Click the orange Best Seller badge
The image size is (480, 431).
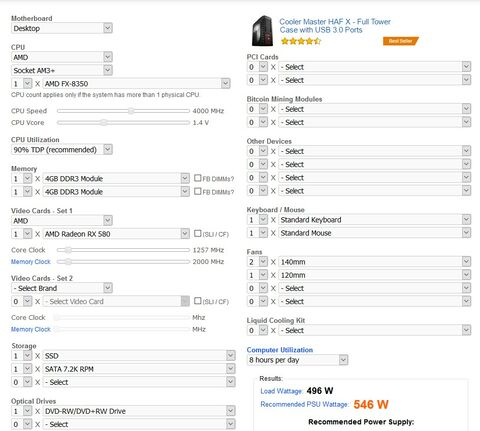point(400,41)
